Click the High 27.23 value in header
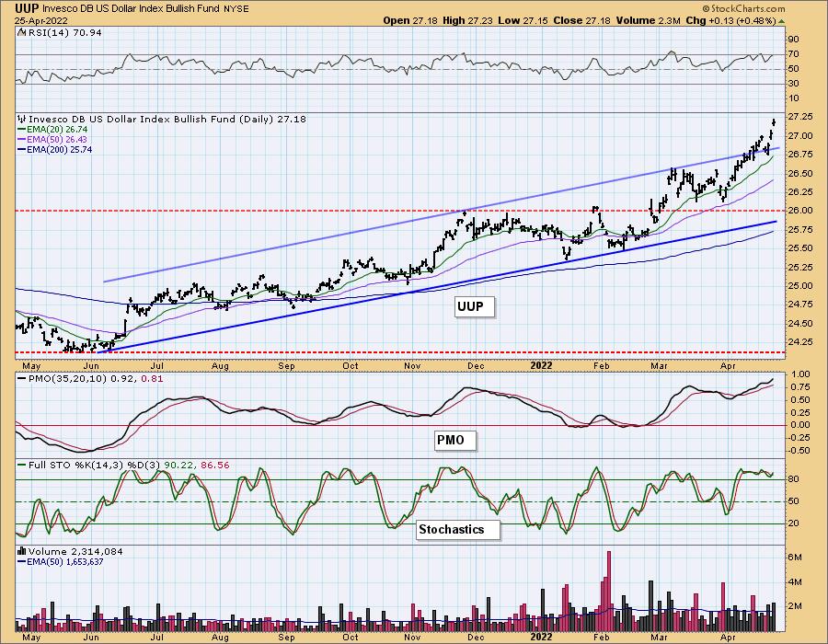Image resolution: width=828 pixels, height=644 pixels. pos(466,20)
